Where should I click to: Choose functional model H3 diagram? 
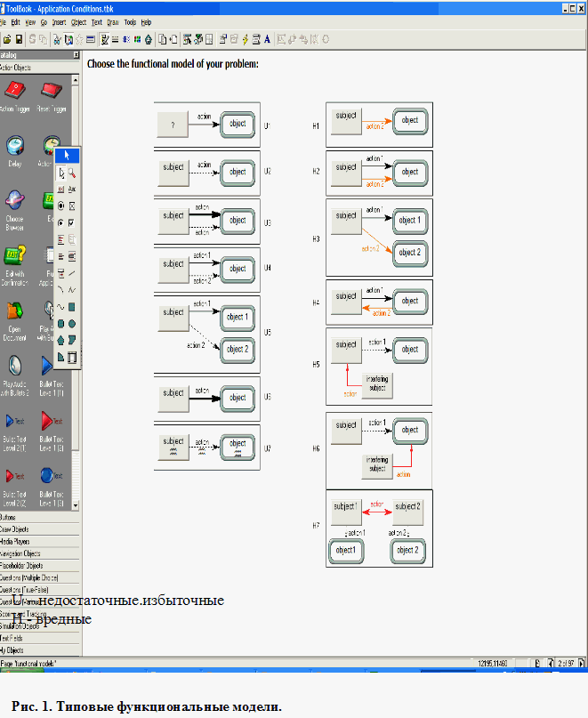point(379,238)
